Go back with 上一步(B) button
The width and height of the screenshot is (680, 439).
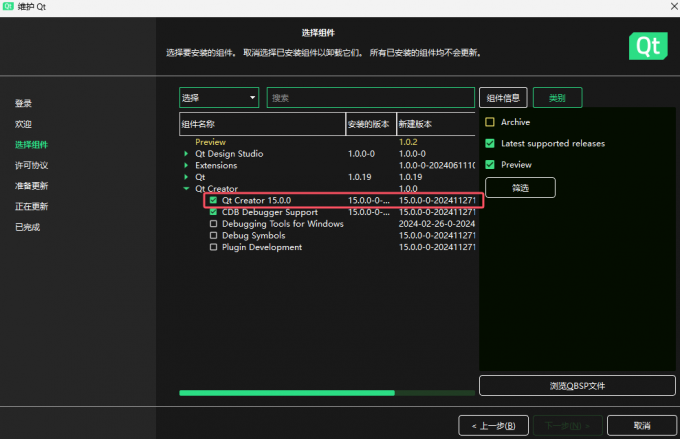coord(493,426)
